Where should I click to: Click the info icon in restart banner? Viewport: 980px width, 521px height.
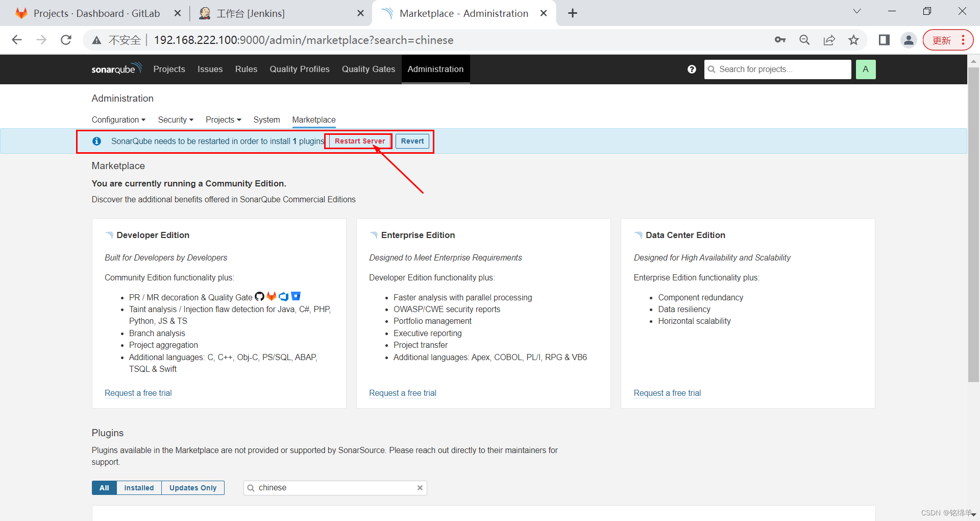click(x=96, y=141)
